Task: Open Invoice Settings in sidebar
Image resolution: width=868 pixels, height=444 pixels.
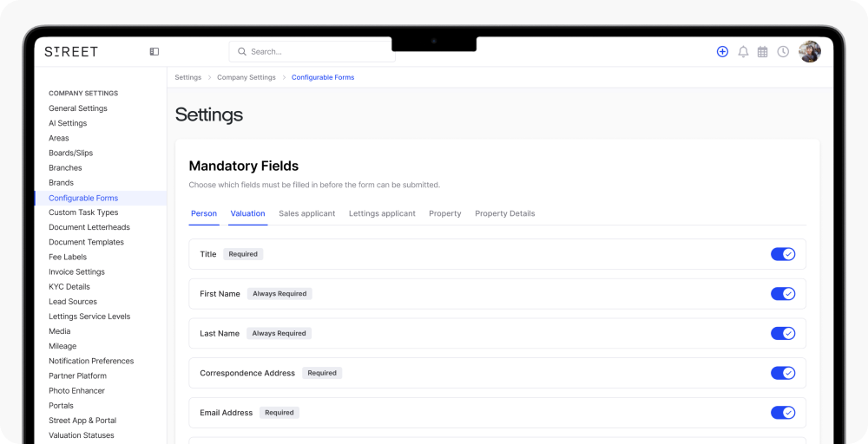Action: coord(77,272)
